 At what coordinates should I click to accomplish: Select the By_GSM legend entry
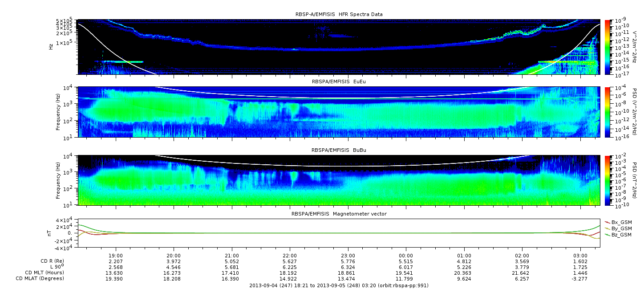618,228
